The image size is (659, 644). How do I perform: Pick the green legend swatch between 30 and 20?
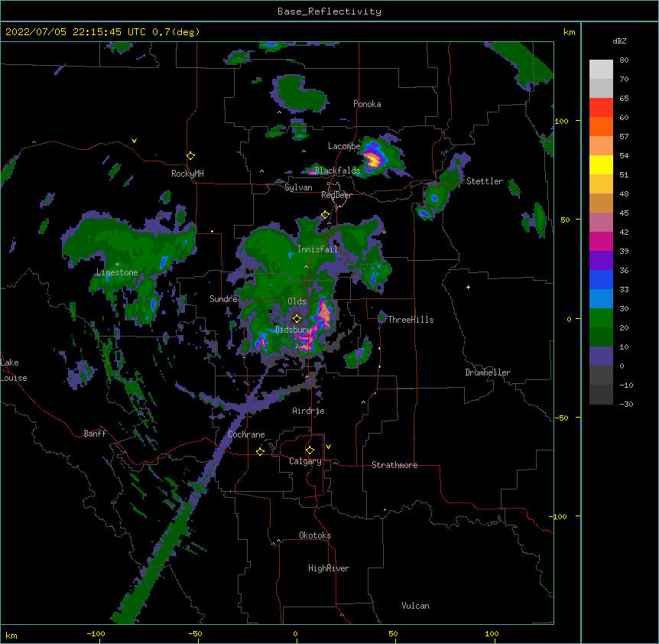[x=601, y=318]
